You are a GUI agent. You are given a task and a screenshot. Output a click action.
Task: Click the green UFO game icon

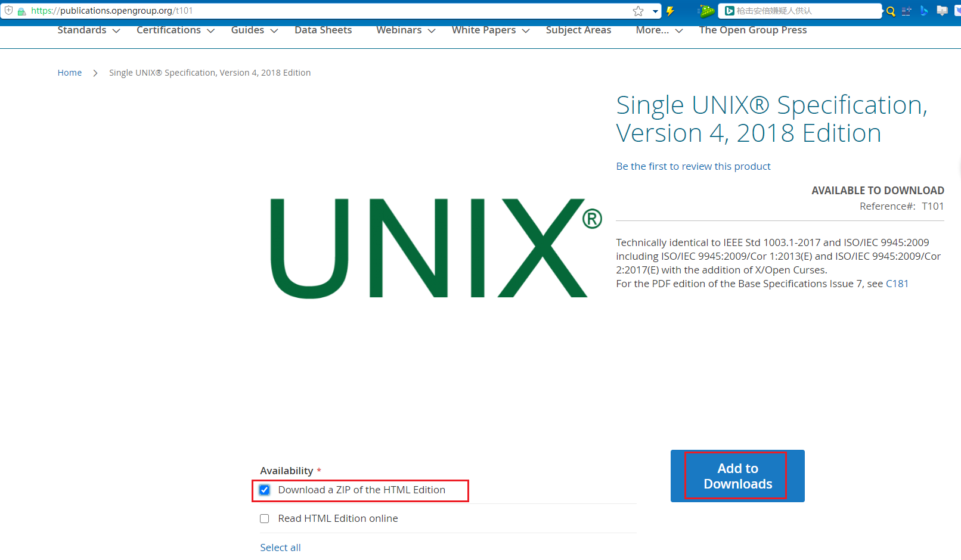click(x=706, y=11)
